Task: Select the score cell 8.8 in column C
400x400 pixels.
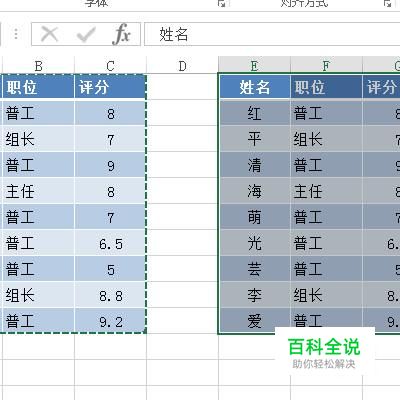Action: pos(110,295)
